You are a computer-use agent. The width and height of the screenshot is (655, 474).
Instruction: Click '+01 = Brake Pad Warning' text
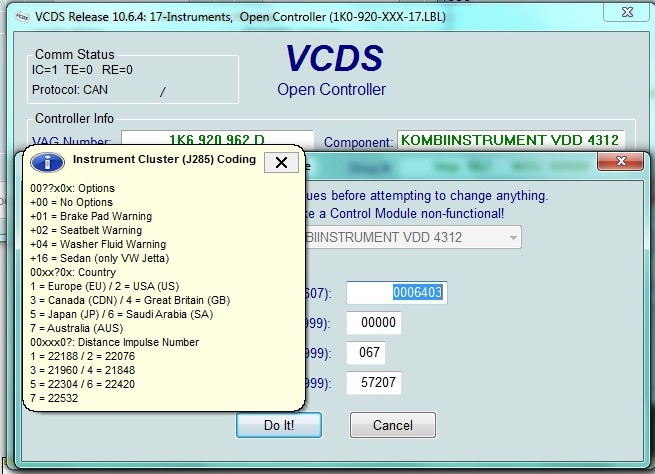91,216
